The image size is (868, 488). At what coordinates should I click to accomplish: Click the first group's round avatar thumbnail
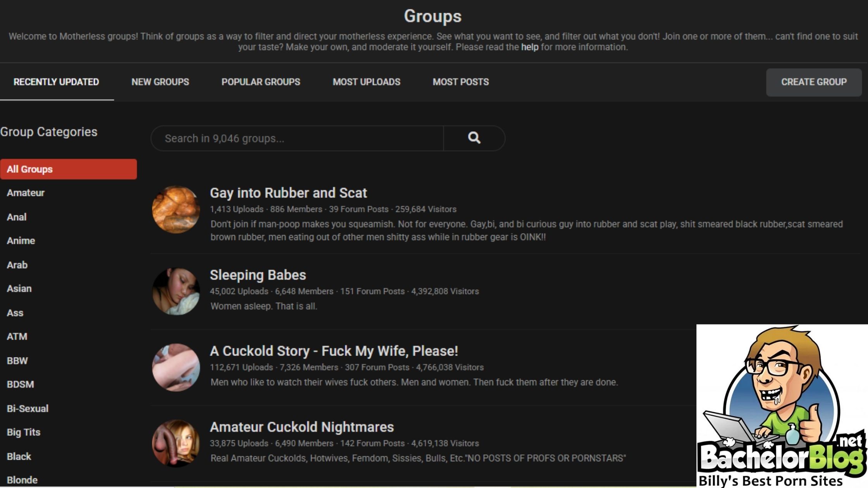(176, 210)
